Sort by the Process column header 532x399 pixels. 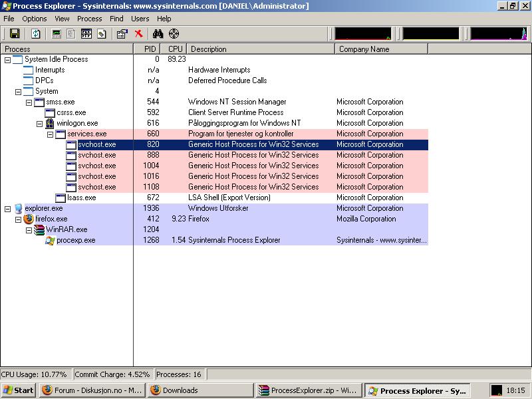pos(67,49)
